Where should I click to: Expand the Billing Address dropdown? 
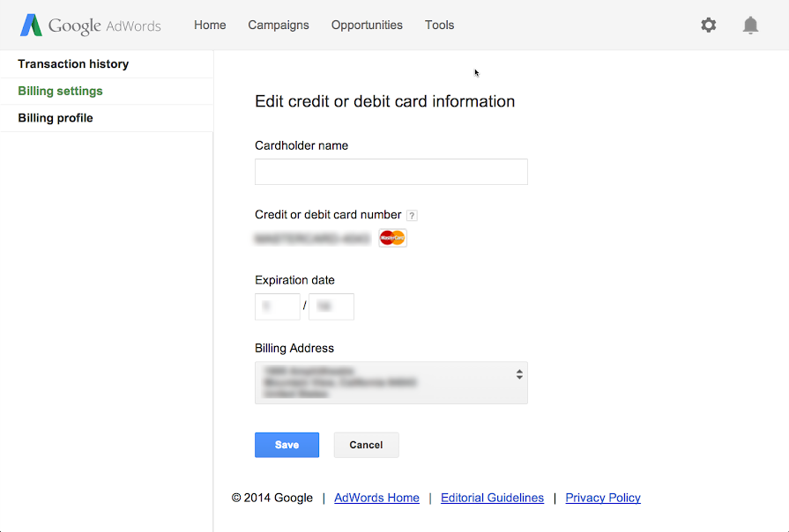[391, 382]
